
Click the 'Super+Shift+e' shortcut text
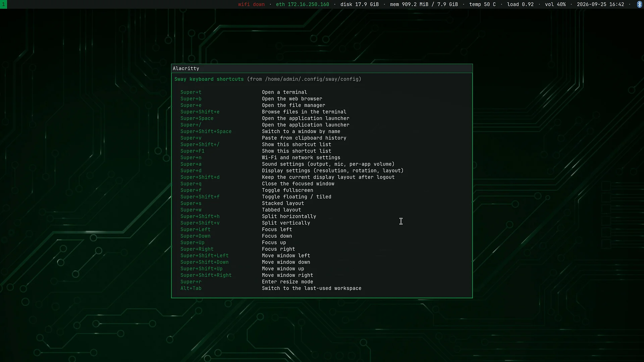(x=200, y=112)
